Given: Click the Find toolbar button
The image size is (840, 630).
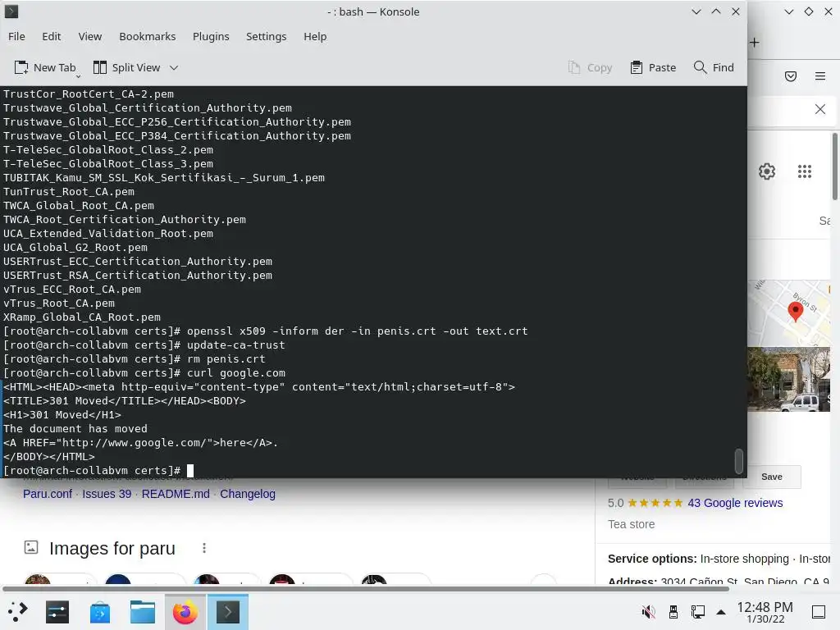Looking at the screenshot, I should click(x=714, y=67).
